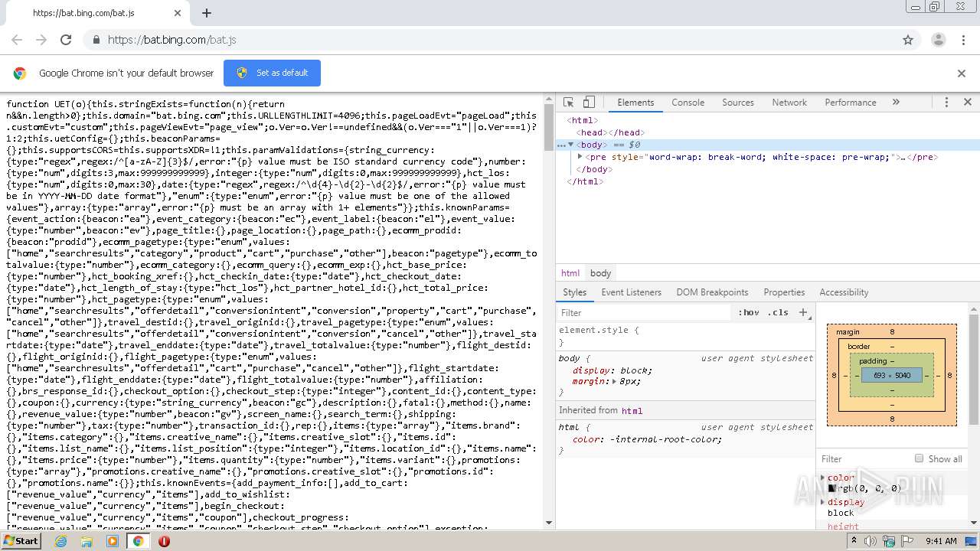Enable the Show all checkbox
Image resolution: width=980 pixels, height=551 pixels.
click(x=920, y=458)
